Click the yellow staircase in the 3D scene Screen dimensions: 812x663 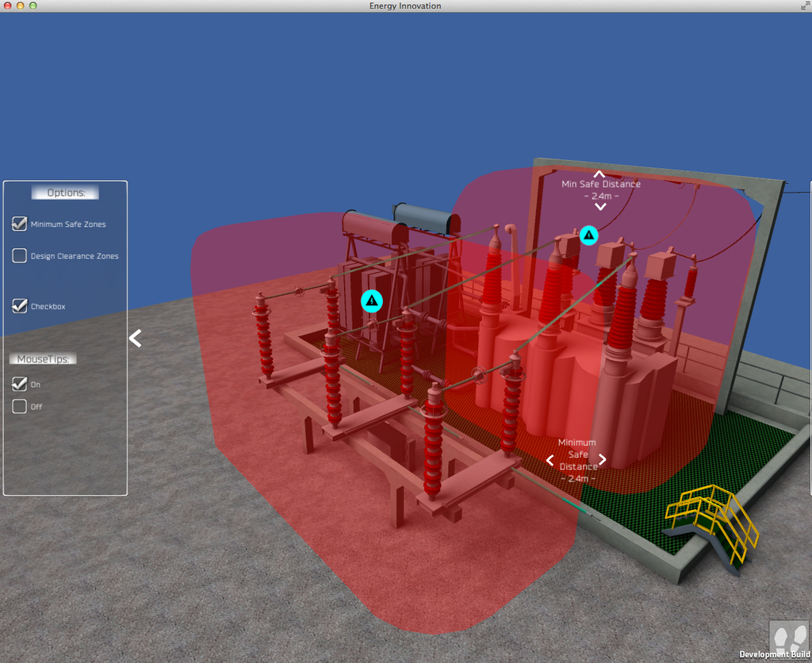tap(711, 520)
